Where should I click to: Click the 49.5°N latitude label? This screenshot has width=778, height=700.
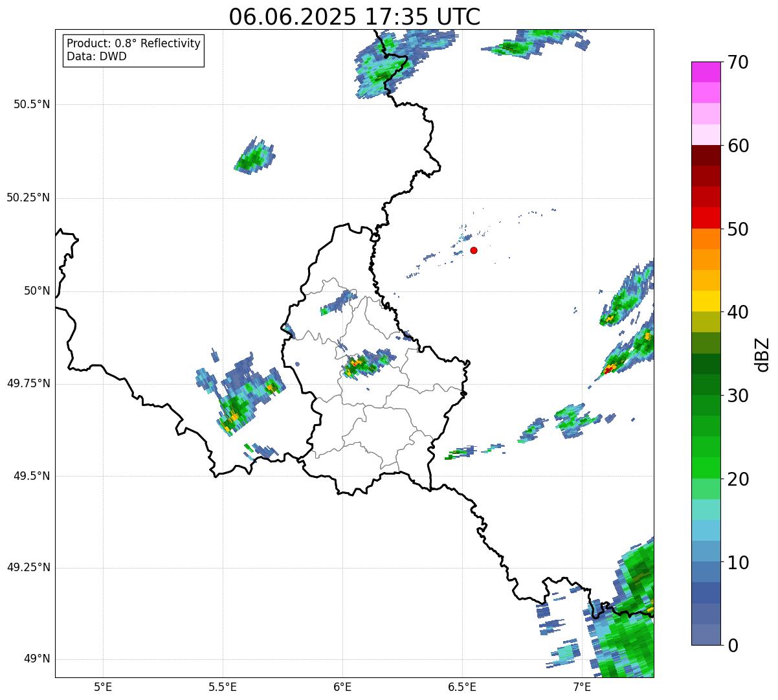tap(32, 476)
